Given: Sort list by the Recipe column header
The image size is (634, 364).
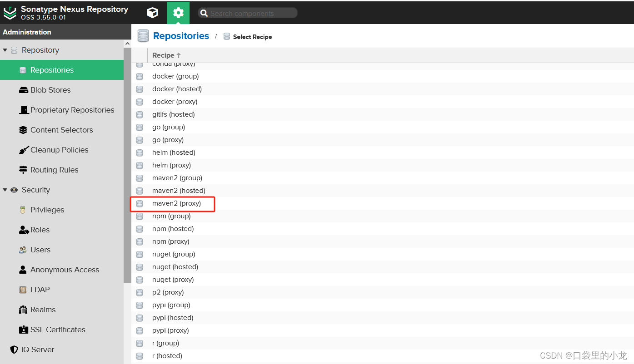Looking at the screenshot, I should (166, 55).
